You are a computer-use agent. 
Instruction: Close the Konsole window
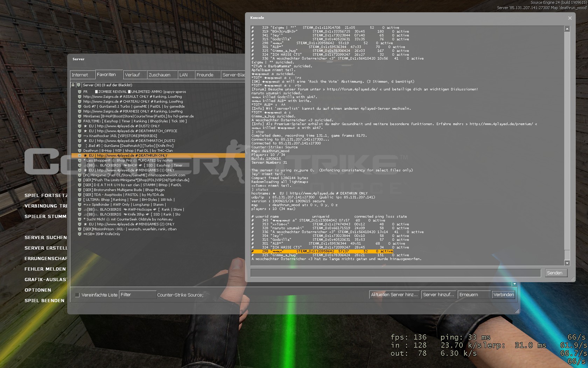pos(570,18)
